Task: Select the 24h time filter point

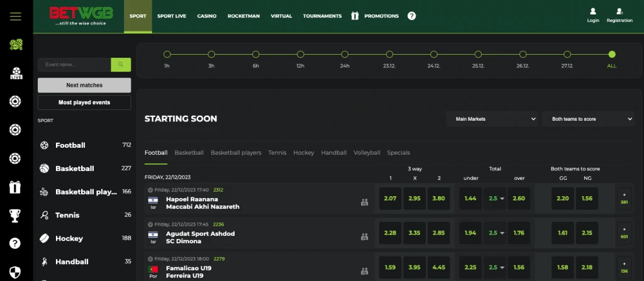Action: pyautogui.click(x=345, y=54)
